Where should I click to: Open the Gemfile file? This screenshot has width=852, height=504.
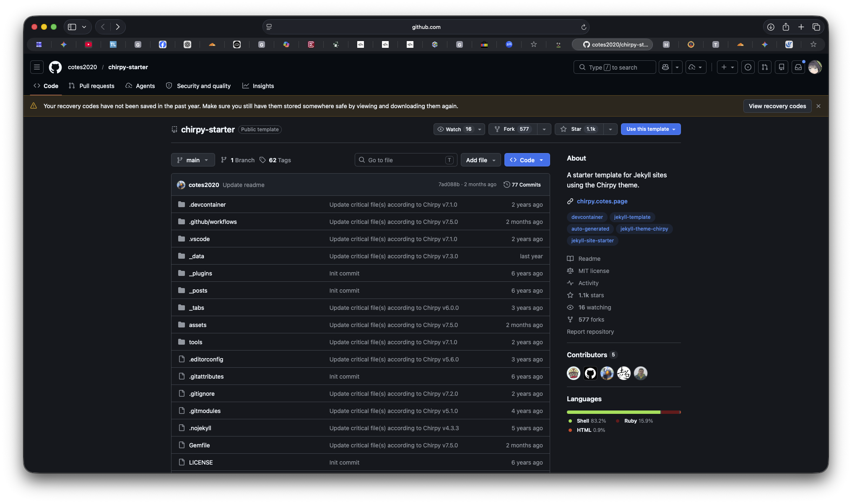[x=199, y=445]
